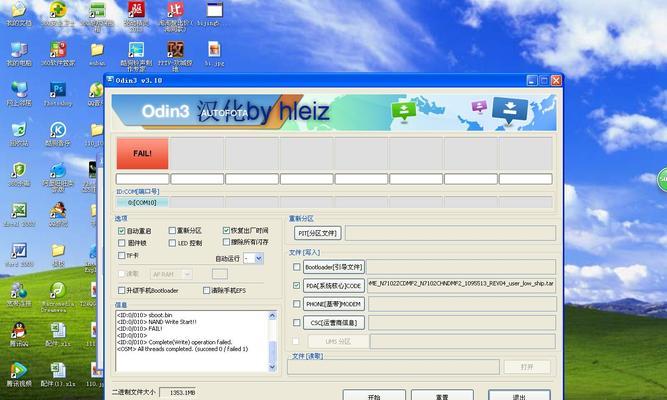
Task: Open the 回收站 recycle bin icon
Action: (x=19, y=130)
